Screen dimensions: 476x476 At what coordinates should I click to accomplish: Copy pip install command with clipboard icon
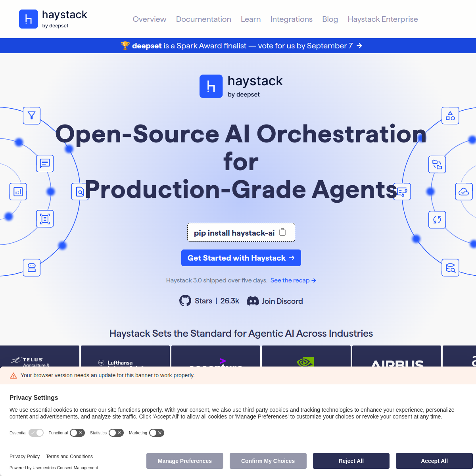[282, 232]
